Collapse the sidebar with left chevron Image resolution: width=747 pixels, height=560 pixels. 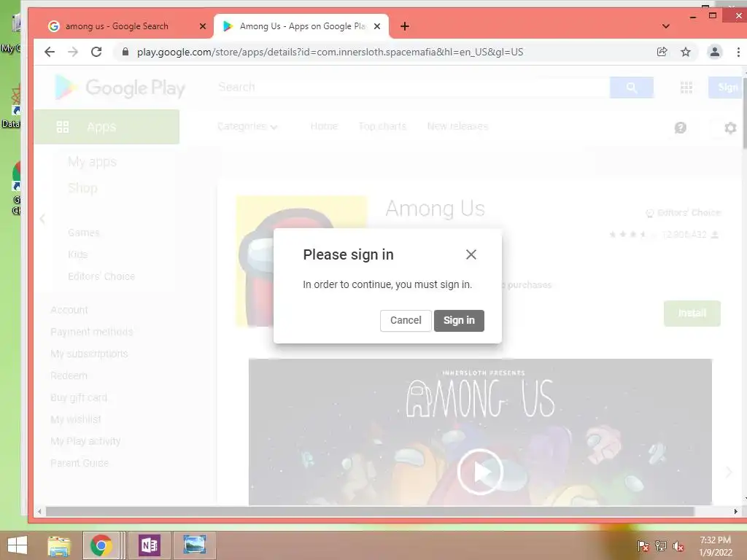coord(42,219)
